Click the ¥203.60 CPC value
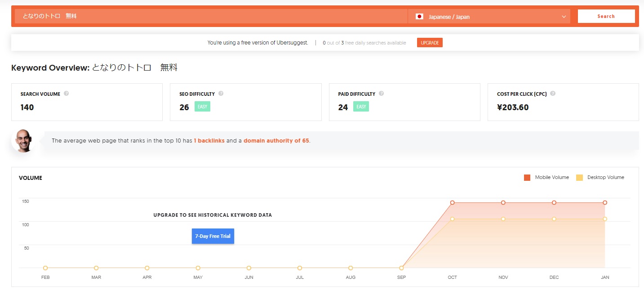The height and width of the screenshot is (291, 644). pos(513,107)
